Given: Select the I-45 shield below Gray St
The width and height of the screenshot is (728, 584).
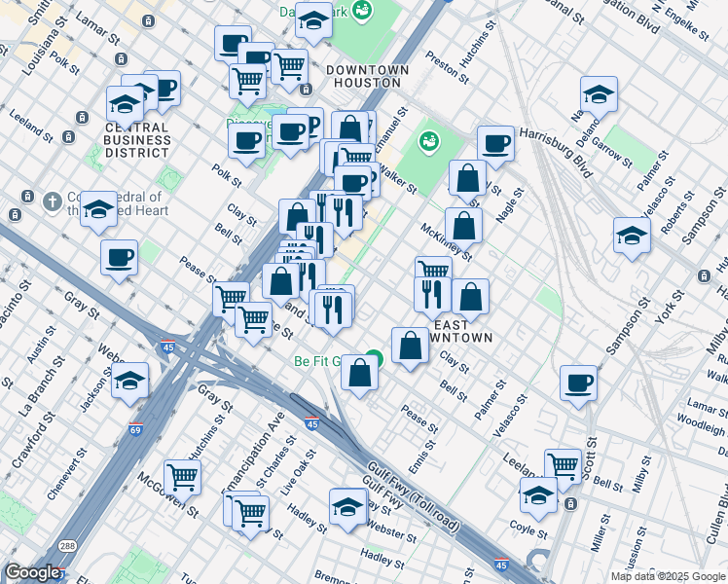Looking at the screenshot, I should [311, 422].
